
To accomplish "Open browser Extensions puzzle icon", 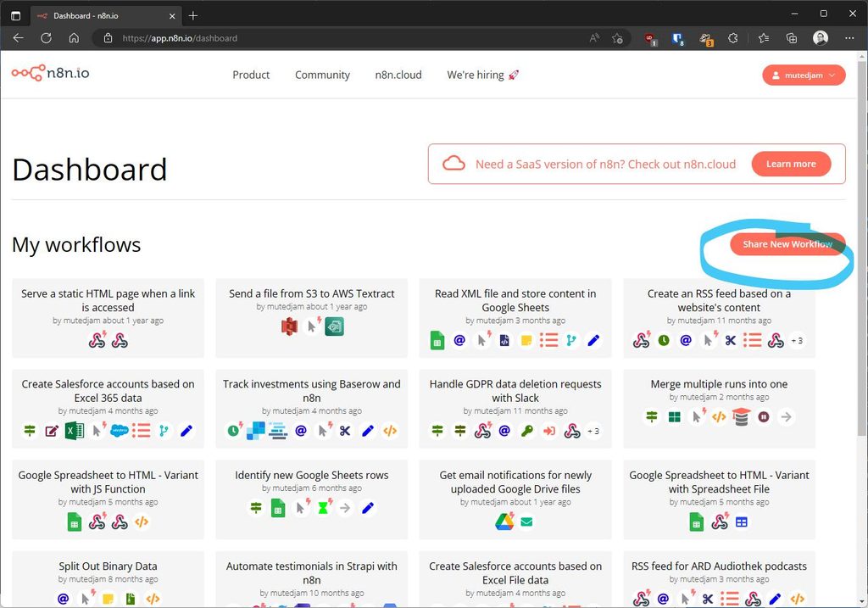I will coord(733,38).
